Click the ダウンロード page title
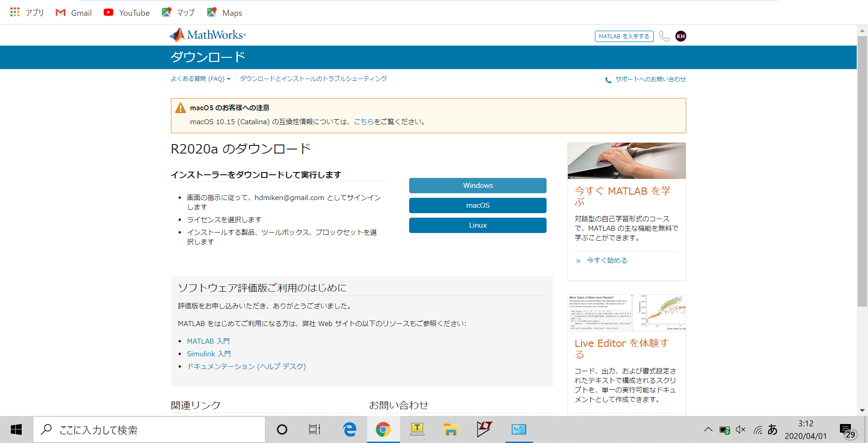This screenshot has width=868, height=443. click(208, 57)
